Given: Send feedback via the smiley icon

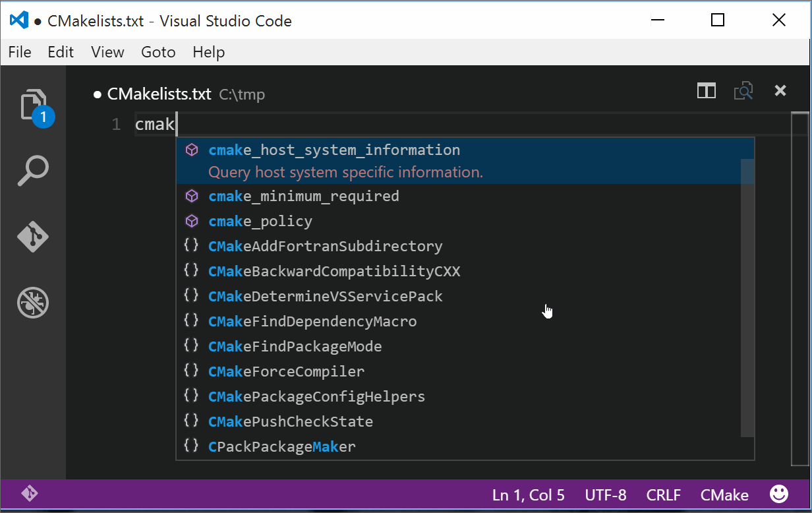Looking at the screenshot, I should pos(779,494).
